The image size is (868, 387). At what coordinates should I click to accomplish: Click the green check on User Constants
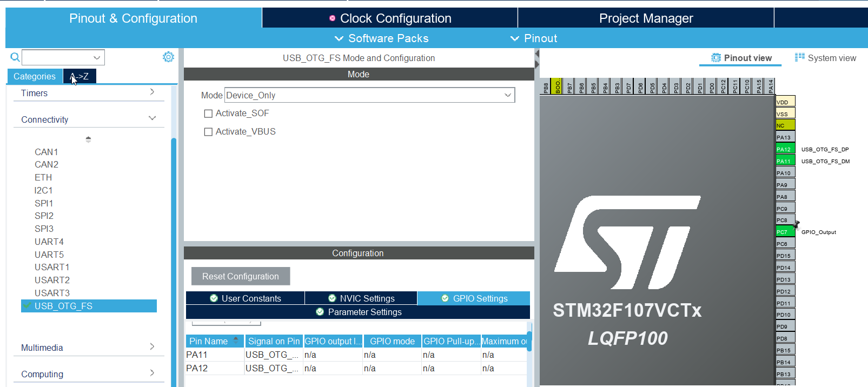click(x=214, y=298)
